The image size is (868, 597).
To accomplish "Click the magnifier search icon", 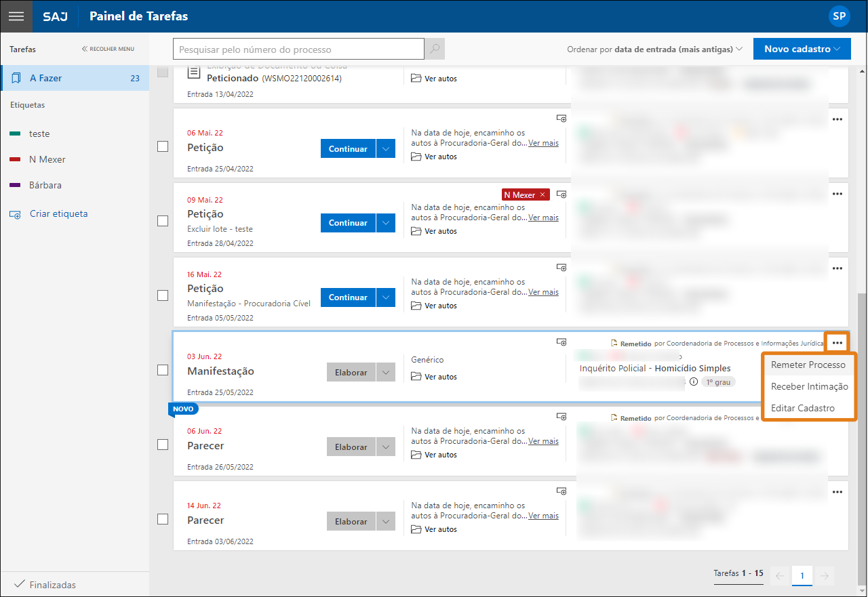I will 435,49.
